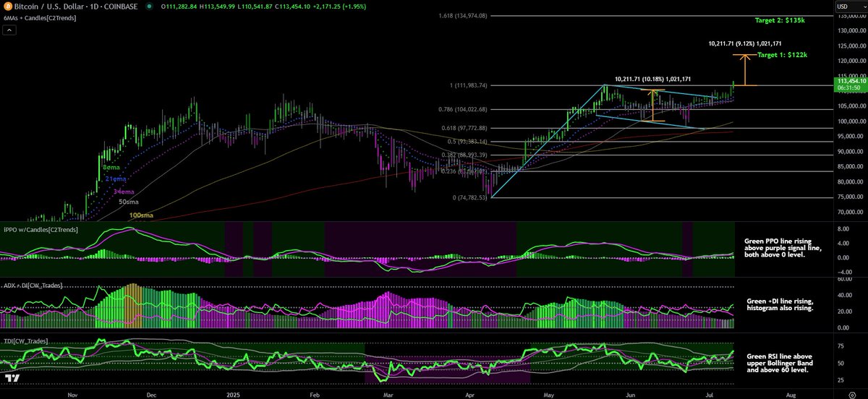
Task: Select the ADX + DI[CW_Trades] pane legend
Action: pos(32,286)
